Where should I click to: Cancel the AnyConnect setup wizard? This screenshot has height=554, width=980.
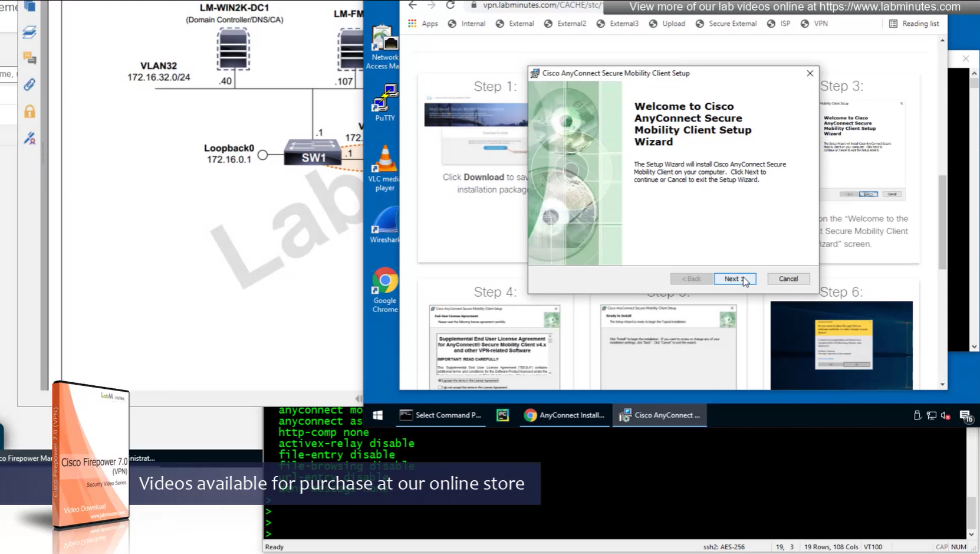pyautogui.click(x=788, y=279)
